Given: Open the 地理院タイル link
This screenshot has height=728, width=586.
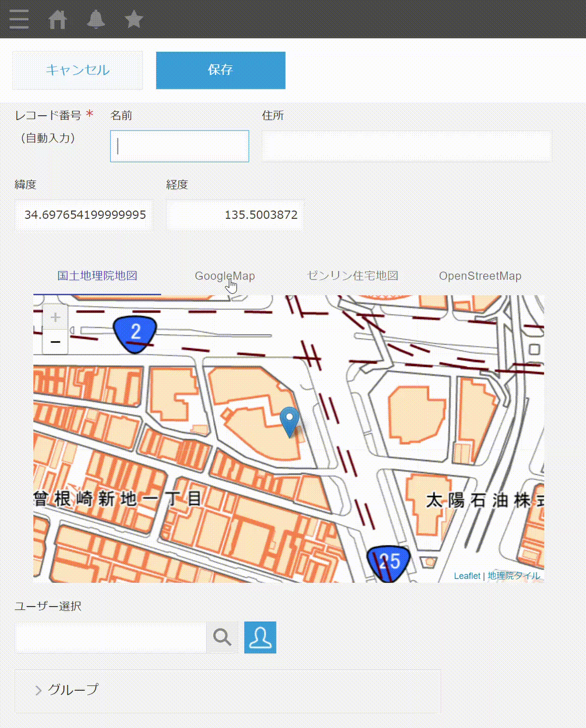Looking at the screenshot, I should tap(513, 576).
